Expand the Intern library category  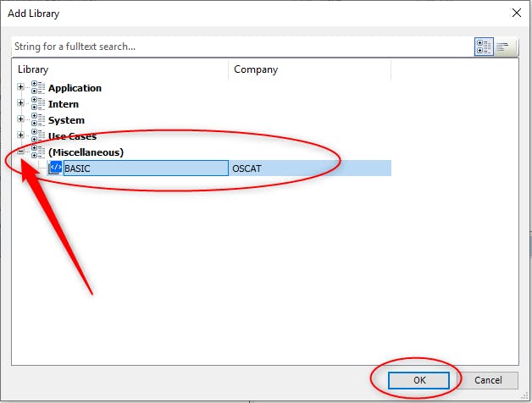(x=20, y=102)
